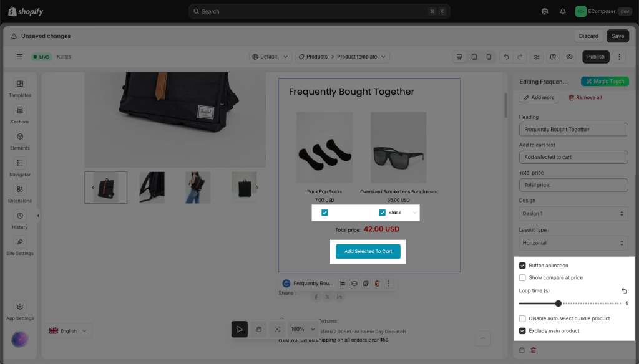The height and width of the screenshot is (364, 639).
Task: Click the eye preview icon
Action: [x=569, y=57]
